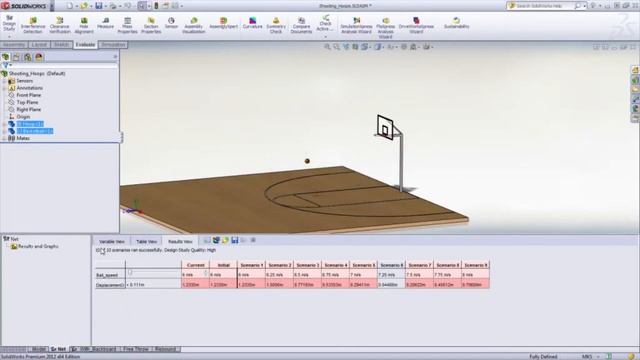640x360 pixels.
Task: Expand the SolidWorks menu flyout arrow
Action: 52,6
